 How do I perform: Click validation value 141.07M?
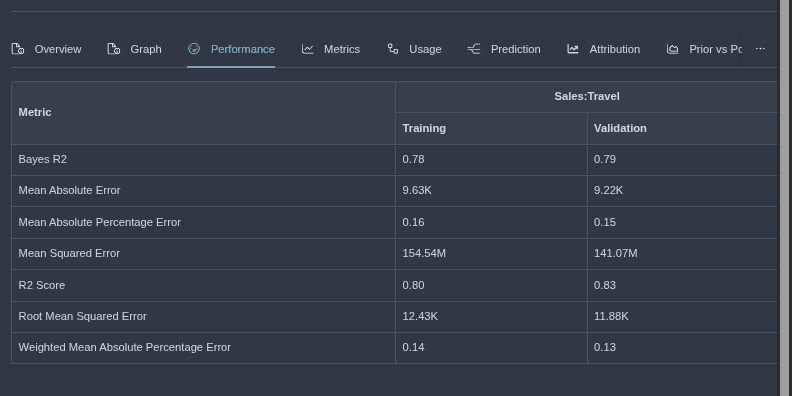pyautogui.click(x=615, y=254)
